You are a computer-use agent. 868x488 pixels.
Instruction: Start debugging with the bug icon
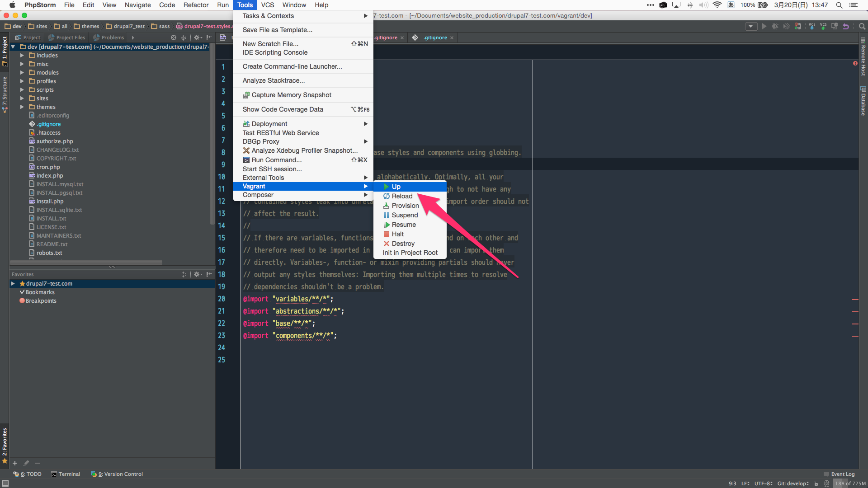(775, 26)
